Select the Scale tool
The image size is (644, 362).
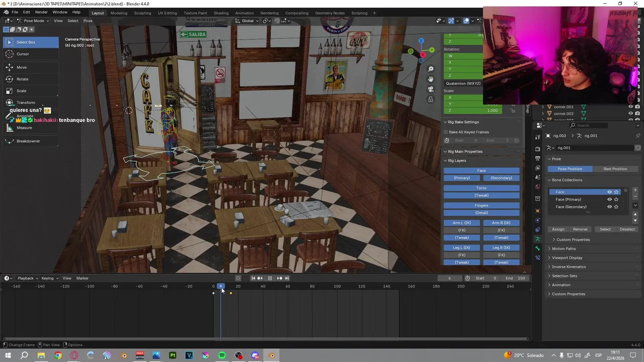coord(30,91)
